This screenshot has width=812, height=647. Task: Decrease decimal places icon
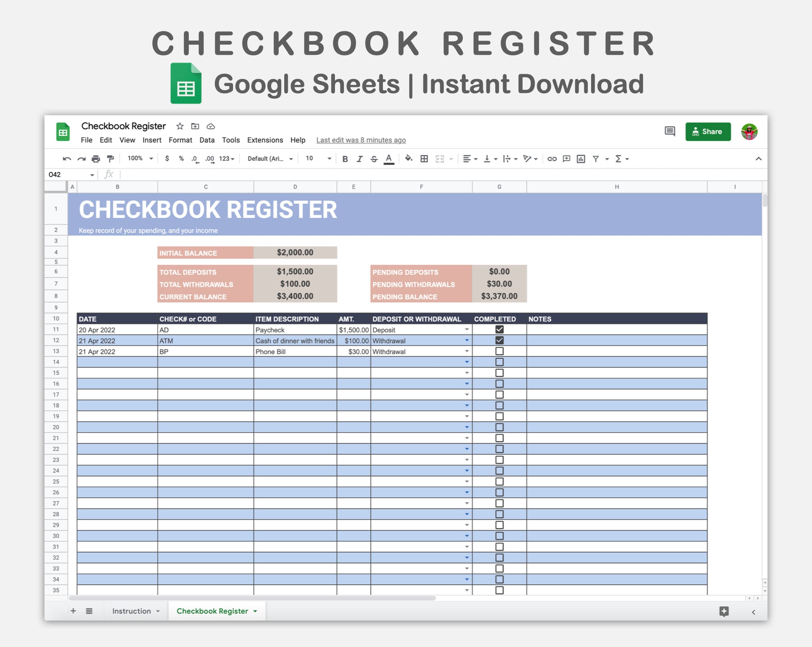195,159
